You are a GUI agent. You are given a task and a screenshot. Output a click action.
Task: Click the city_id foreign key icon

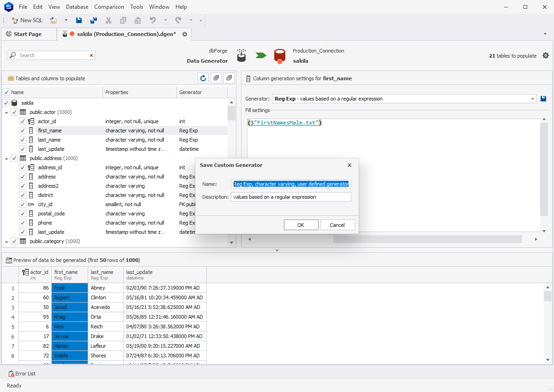[31, 204]
